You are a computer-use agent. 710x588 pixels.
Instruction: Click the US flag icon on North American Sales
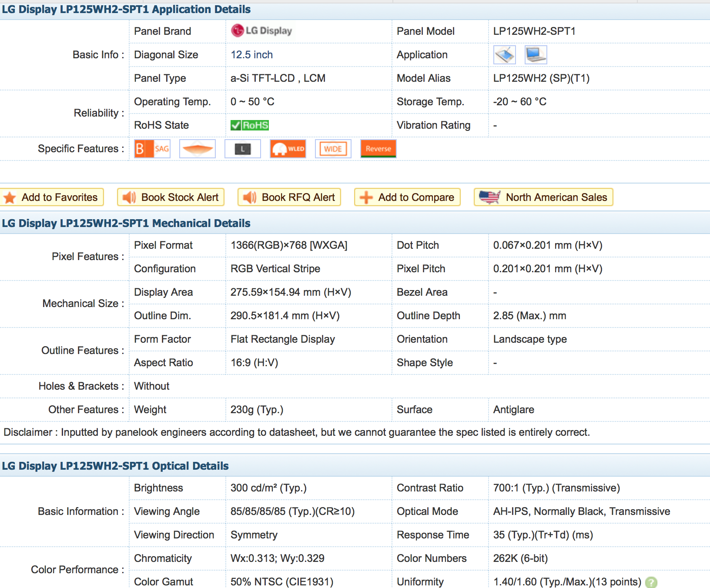[x=489, y=197]
